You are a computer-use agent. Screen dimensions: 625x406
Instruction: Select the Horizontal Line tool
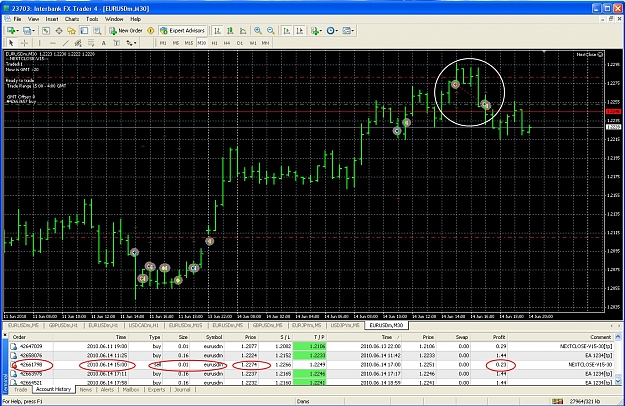[x=53, y=43]
